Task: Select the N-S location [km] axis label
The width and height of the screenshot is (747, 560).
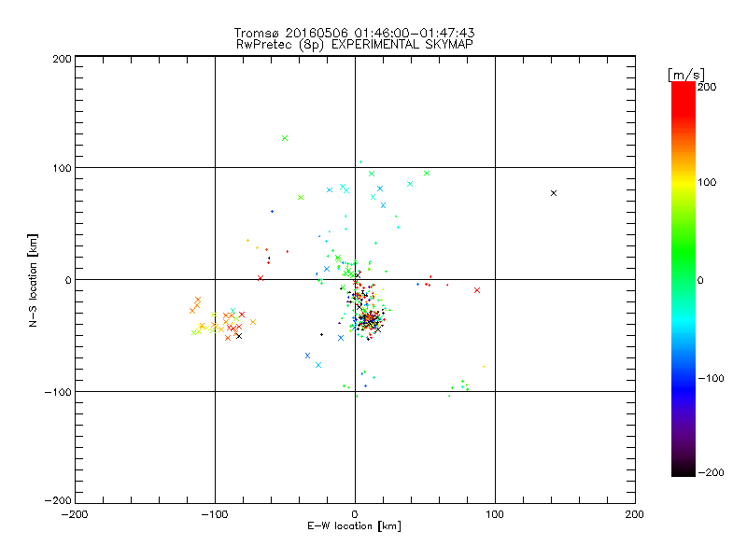Action: point(33,280)
